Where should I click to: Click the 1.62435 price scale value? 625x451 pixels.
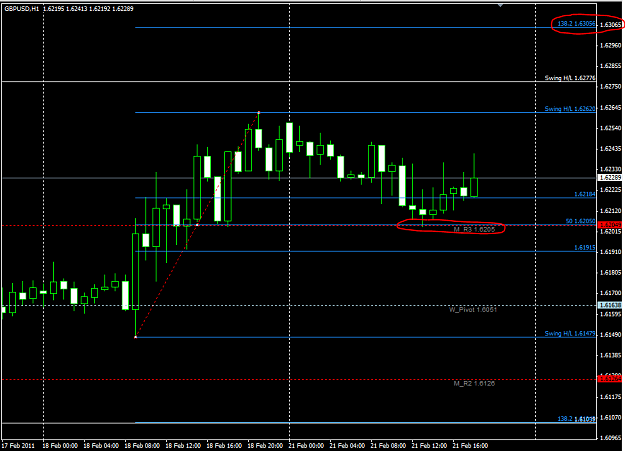click(x=610, y=149)
